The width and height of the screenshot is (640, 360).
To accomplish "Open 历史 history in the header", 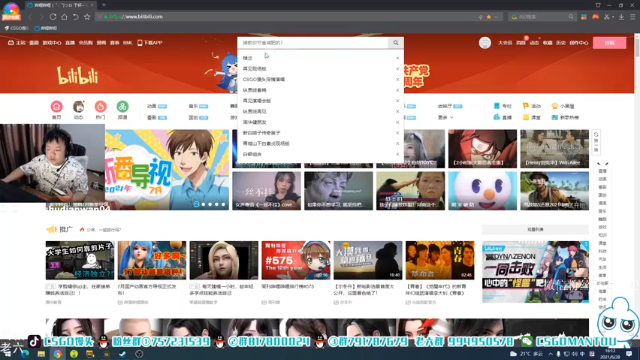I will click(x=561, y=42).
